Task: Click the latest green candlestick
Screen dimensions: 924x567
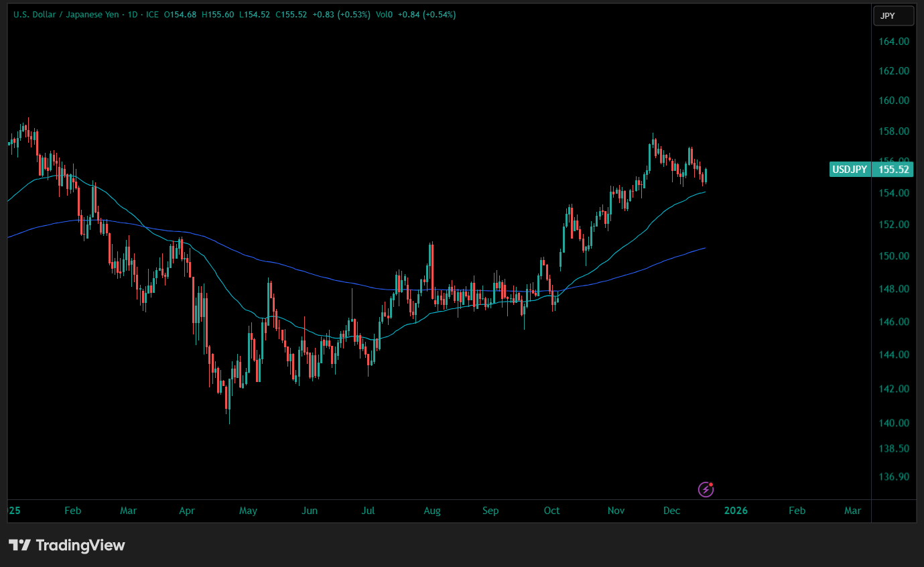Action: point(706,174)
